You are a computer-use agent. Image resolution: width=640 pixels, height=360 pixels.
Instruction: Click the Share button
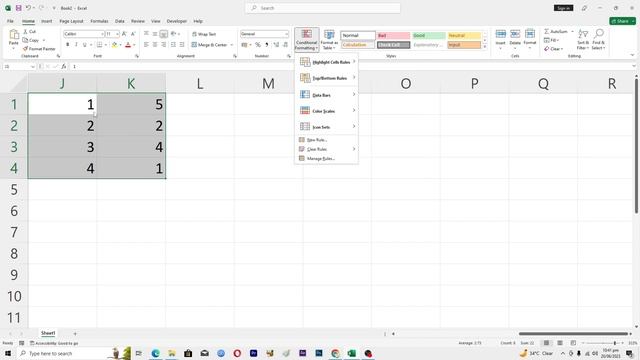[622, 21]
